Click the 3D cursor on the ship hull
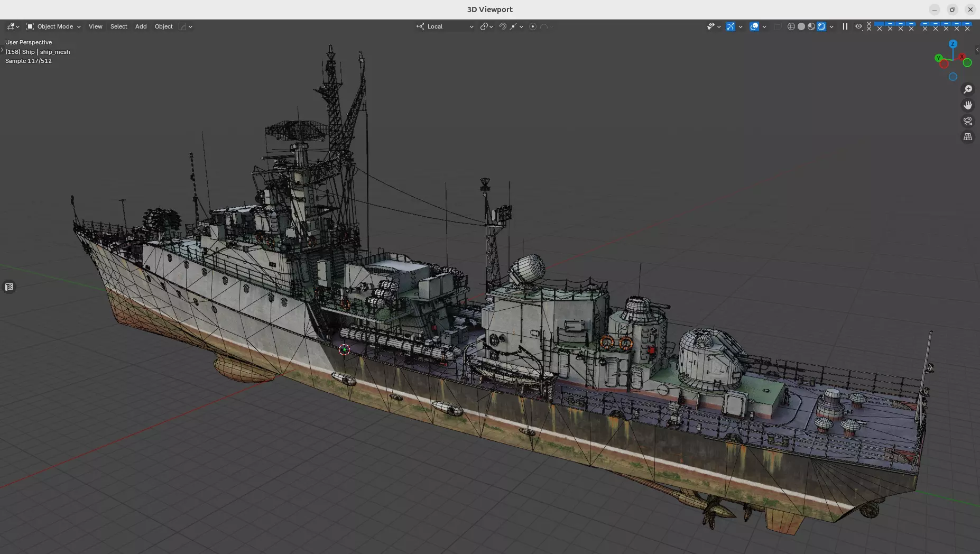This screenshot has width=980, height=554. (344, 349)
